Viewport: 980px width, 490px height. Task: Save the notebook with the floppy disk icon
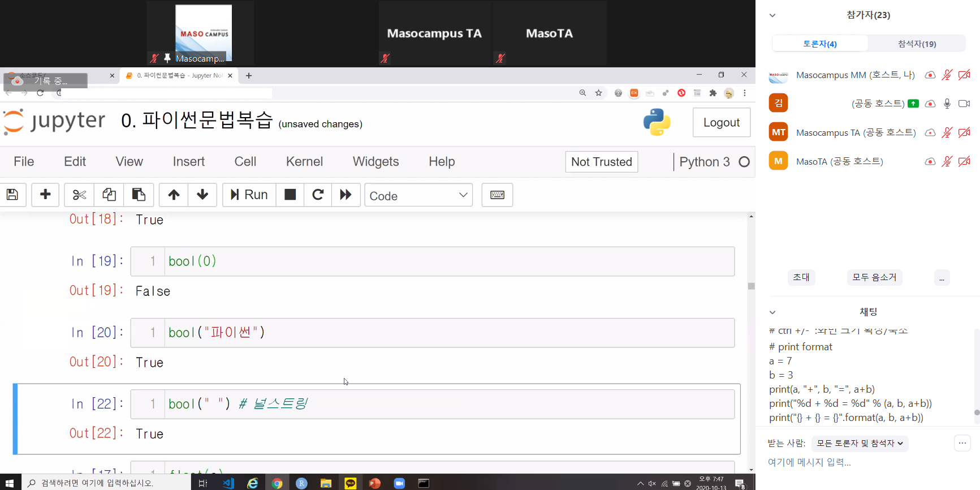[x=12, y=195]
